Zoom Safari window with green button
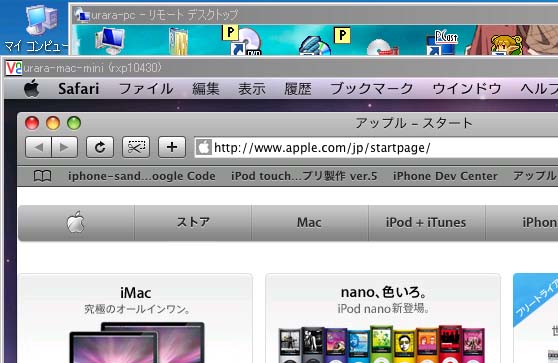 click(x=74, y=123)
